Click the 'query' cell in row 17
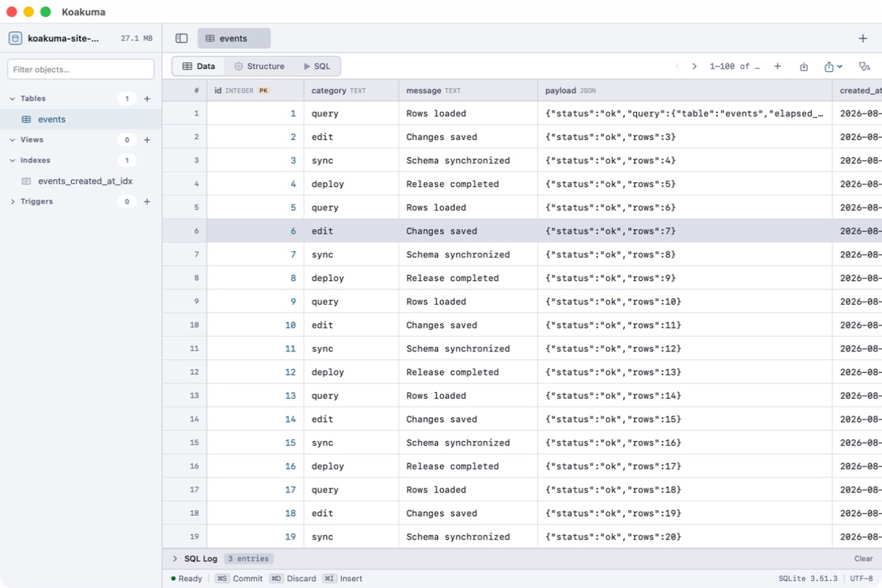This screenshot has height=588, width=882. [351, 489]
